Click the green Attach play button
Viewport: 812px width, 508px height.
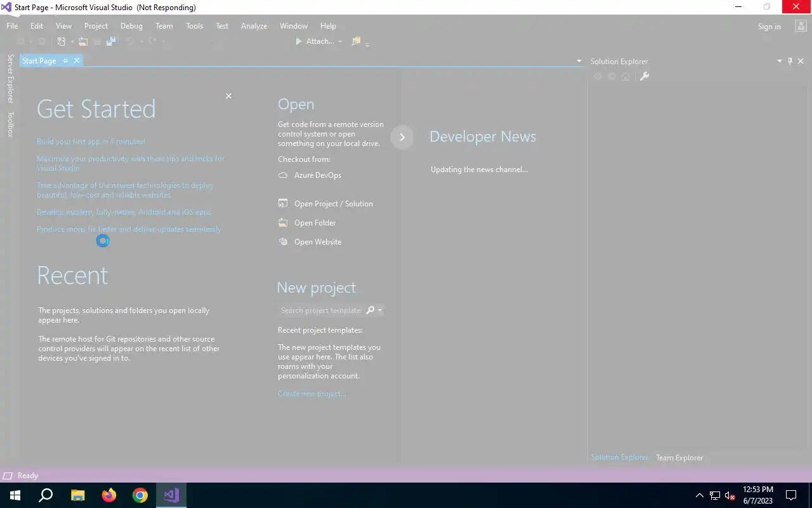tap(299, 41)
